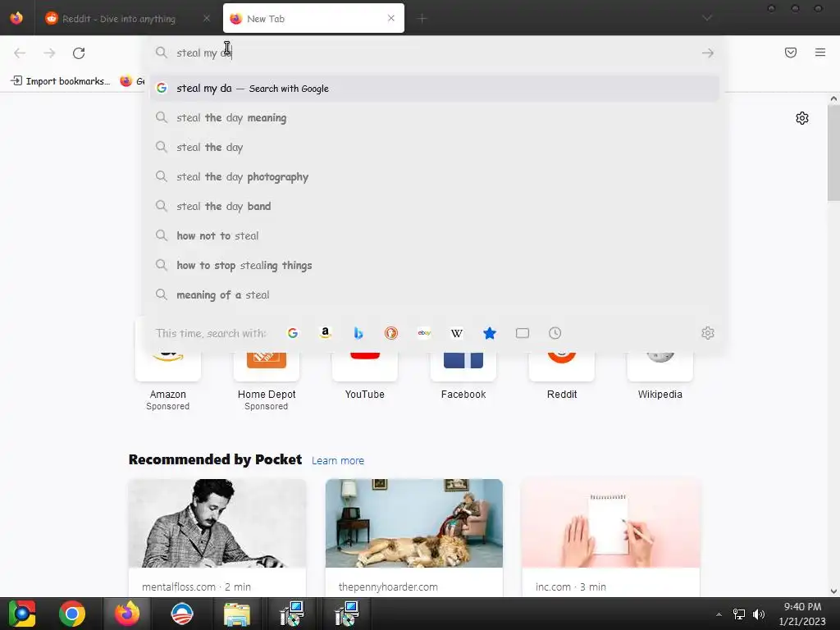Search this time with Google icon
The width and height of the screenshot is (840, 630).
[293, 333]
